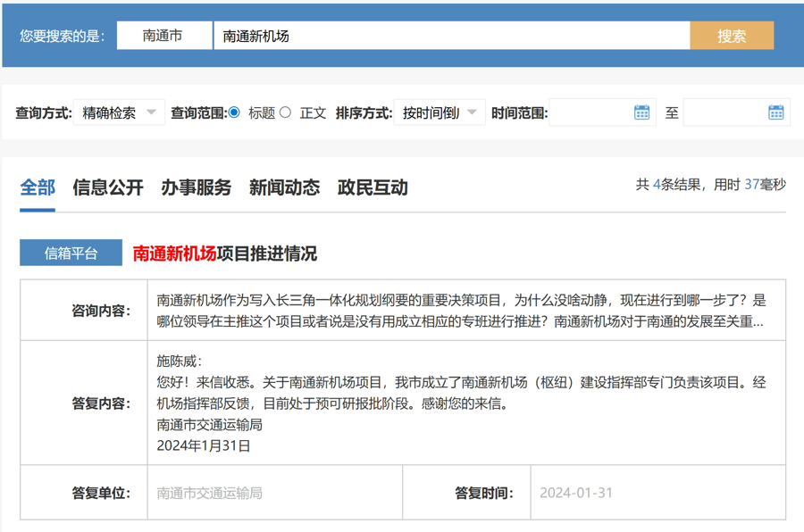This screenshot has height=532, width=804.
Task: Open the 南通新机场项目推进情况 result link
Action: coord(224,254)
